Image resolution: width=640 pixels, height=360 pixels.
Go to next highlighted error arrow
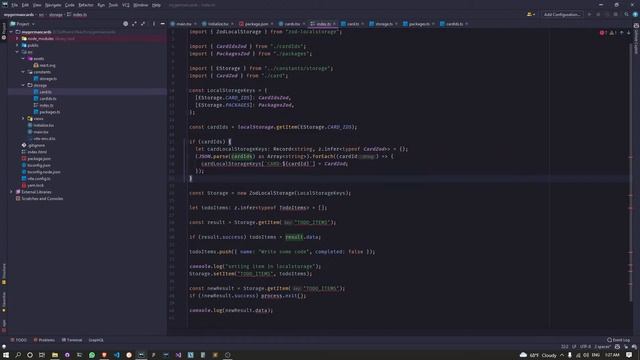pyautogui.click(x=629, y=33)
